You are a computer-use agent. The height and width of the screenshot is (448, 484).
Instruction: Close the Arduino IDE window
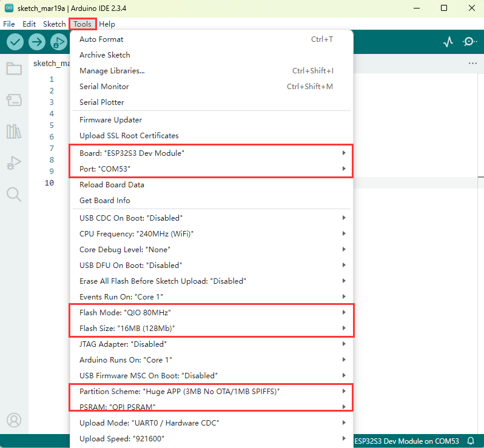[471, 8]
